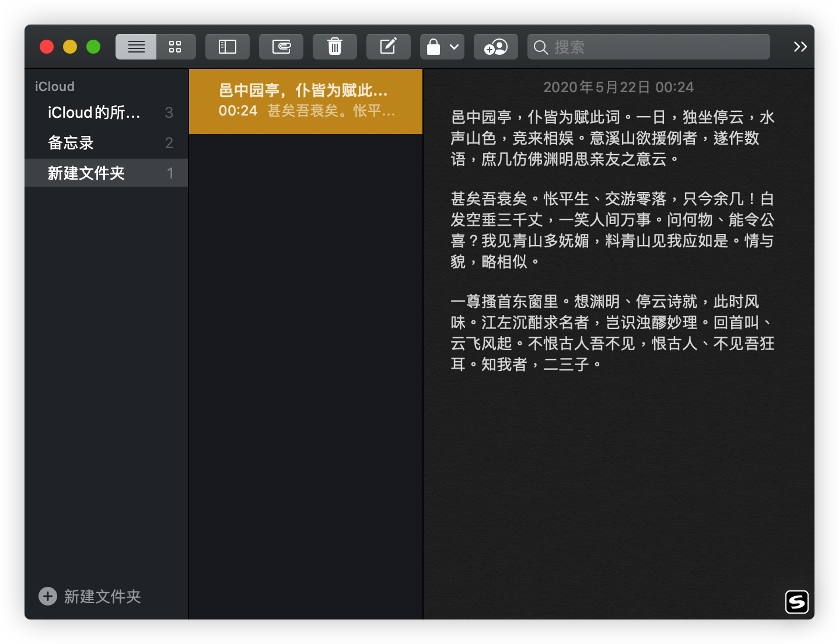Select the 备忘录 folder
Viewport: 839px width, 644px height.
pos(71,143)
